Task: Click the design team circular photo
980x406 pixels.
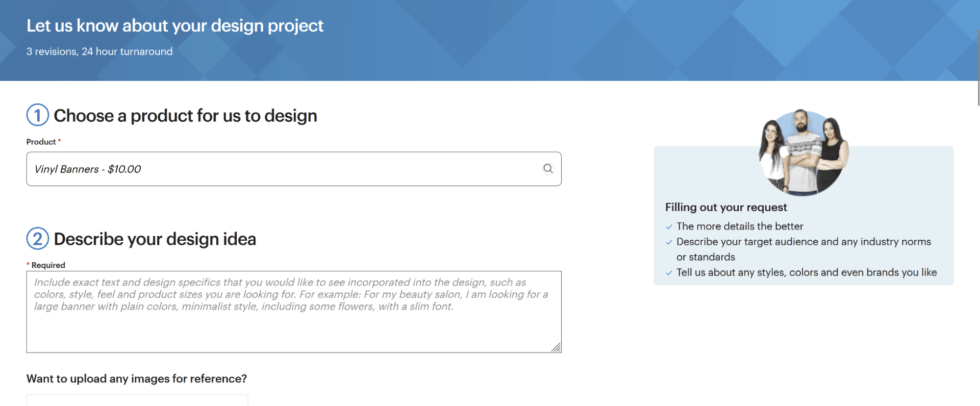Action: 803,152
